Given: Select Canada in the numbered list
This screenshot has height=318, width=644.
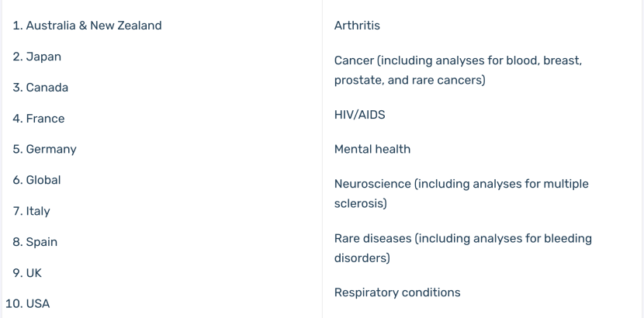Looking at the screenshot, I should click(47, 88).
